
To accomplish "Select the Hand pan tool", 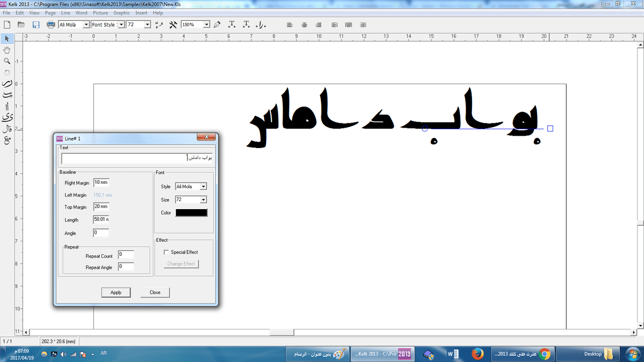I will coord(7,50).
